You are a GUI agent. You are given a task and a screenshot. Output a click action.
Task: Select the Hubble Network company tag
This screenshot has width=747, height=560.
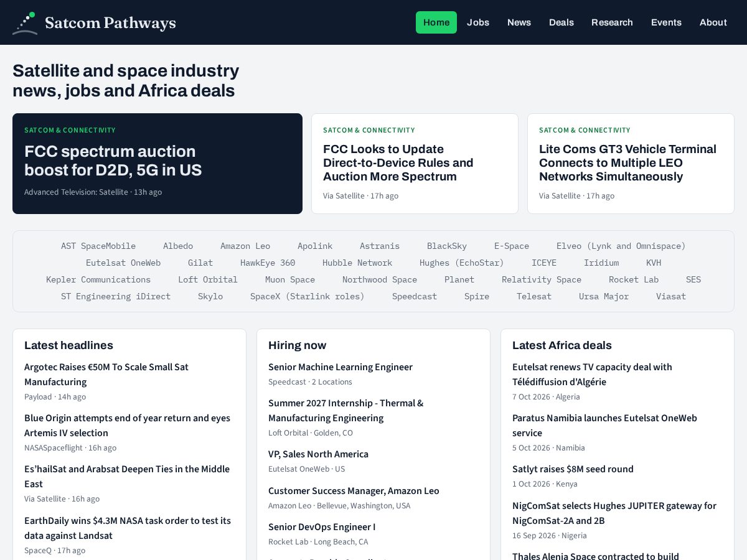[357, 263]
